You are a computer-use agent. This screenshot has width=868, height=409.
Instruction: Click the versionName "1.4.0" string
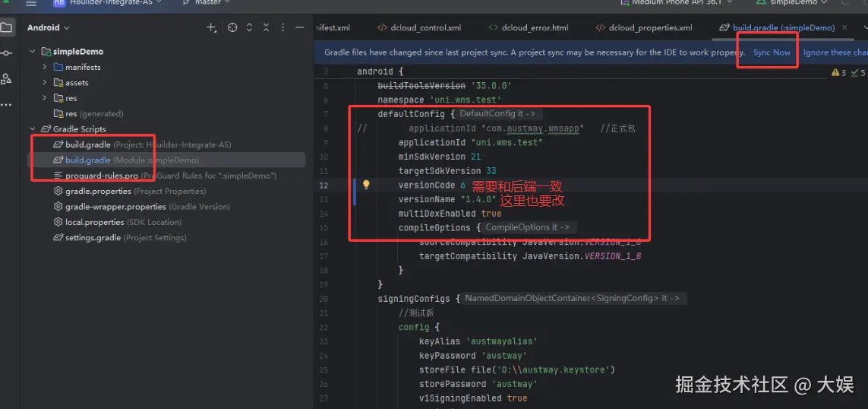(478, 199)
